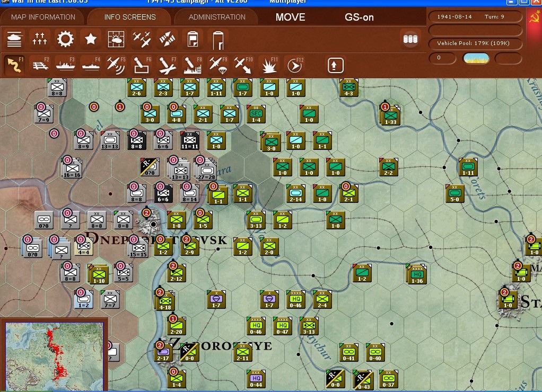Select the 1-10 Soviet unit behind German lines

click(99, 274)
